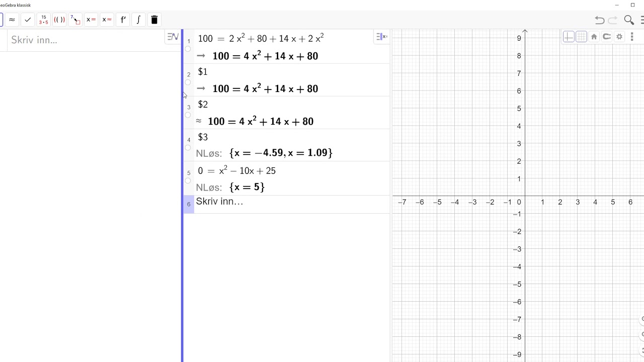Viewport: 644px width, 362px height.
Task: Toggle visibility circle of CAS row 3
Action: click(188, 115)
